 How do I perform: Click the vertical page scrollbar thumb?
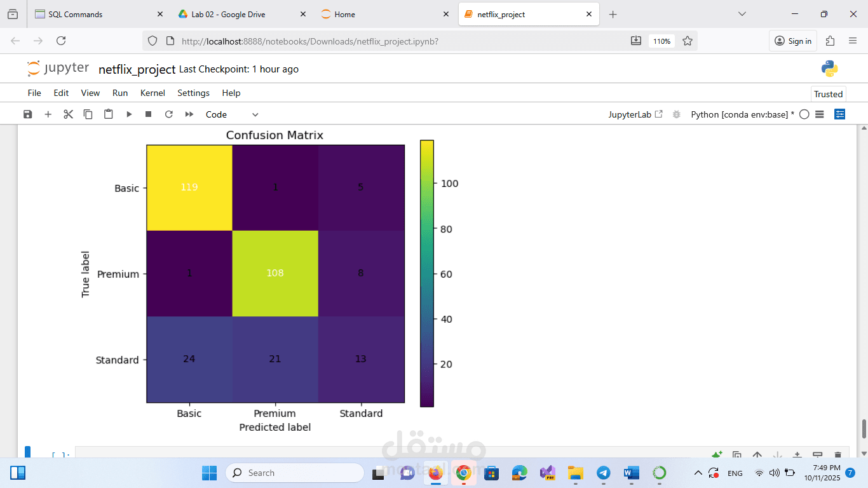tap(864, 428)
